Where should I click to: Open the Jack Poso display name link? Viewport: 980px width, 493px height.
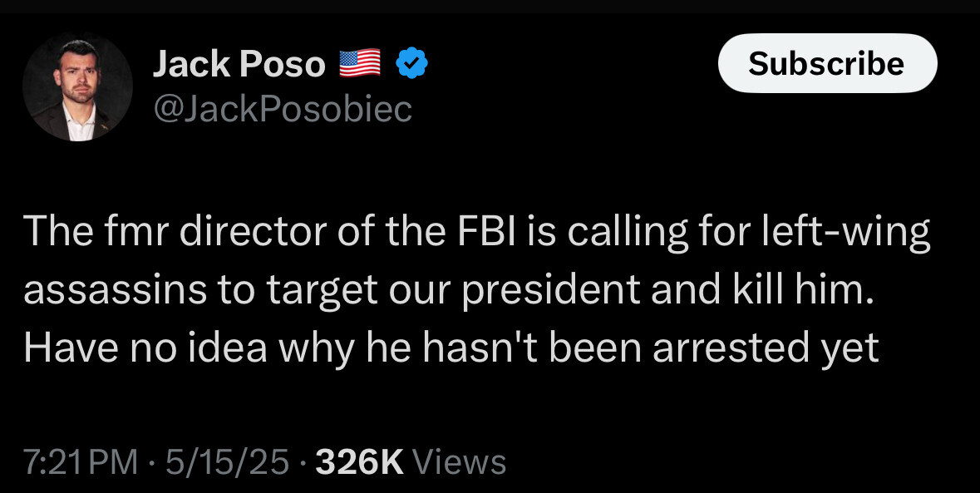[239, 65]
